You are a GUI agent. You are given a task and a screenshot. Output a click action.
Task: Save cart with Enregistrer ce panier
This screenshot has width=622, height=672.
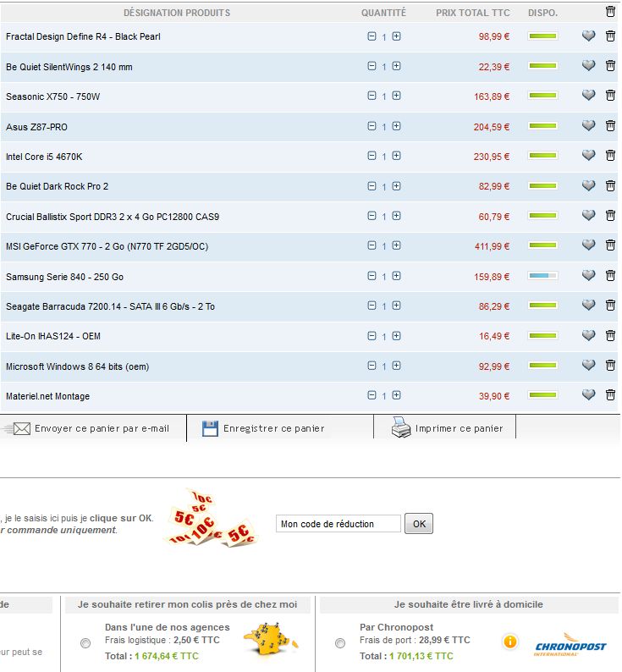(263, 428)
